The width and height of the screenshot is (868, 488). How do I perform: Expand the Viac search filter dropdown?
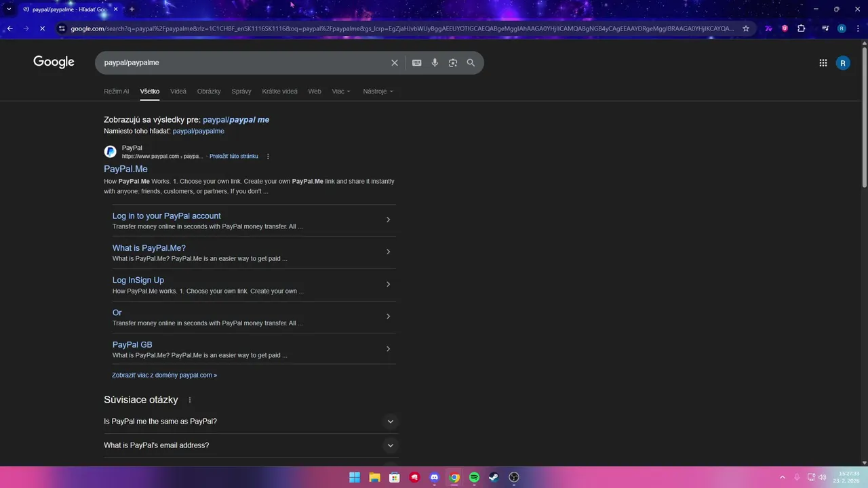(341, 91)
